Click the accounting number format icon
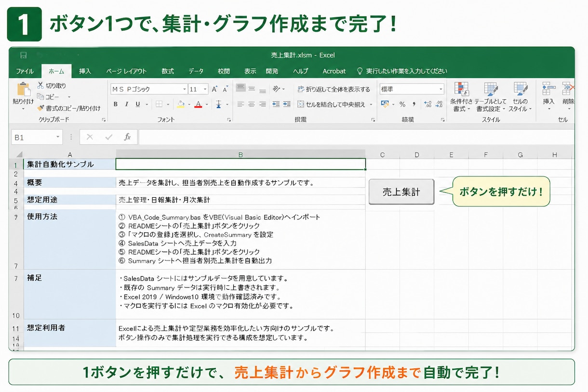Screen dimensions: 588x392 click(x=385, y=104)
